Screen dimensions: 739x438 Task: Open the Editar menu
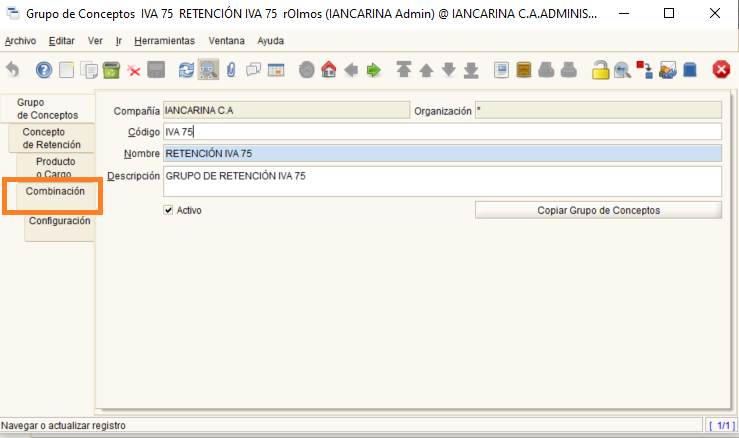[x=62, y=41]
